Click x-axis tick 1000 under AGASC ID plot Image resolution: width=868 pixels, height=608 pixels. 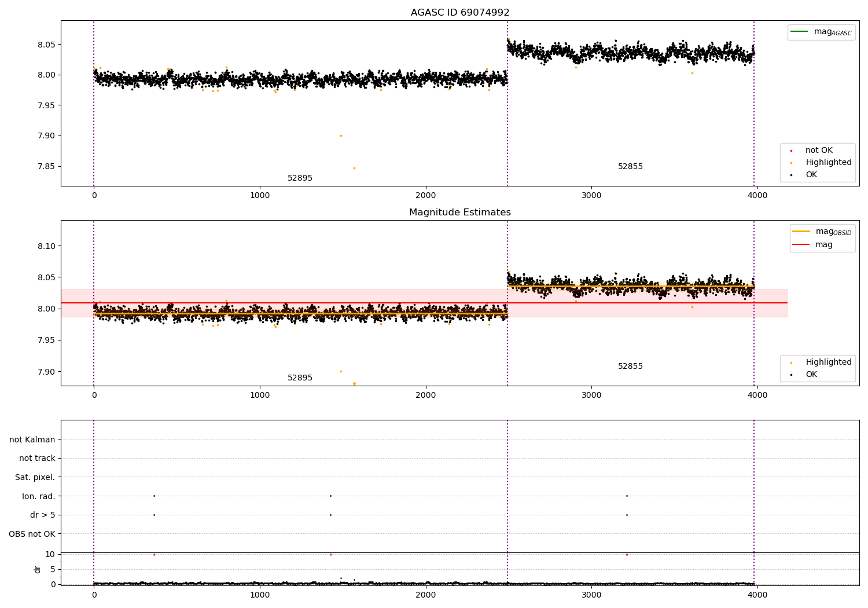pos(260,196)
